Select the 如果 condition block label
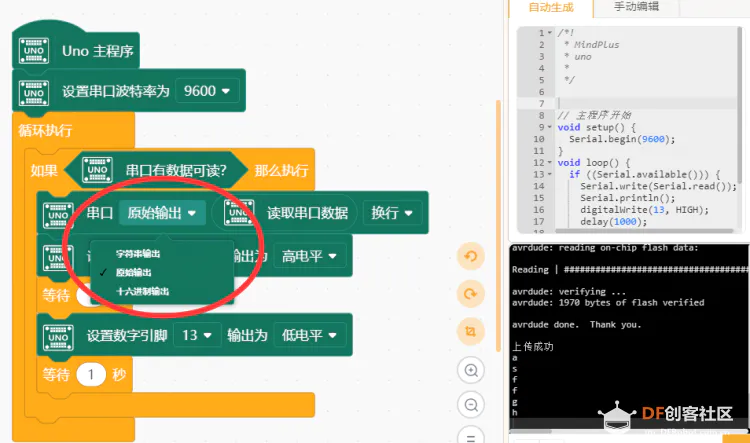This screenshot has height=443, width=750. click(x=44, y=170)
